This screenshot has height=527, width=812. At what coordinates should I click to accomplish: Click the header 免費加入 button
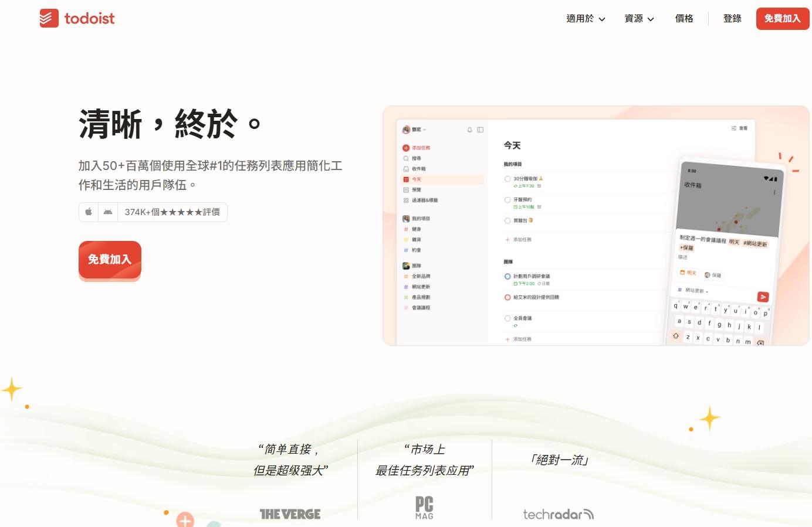tap(782, 19)
